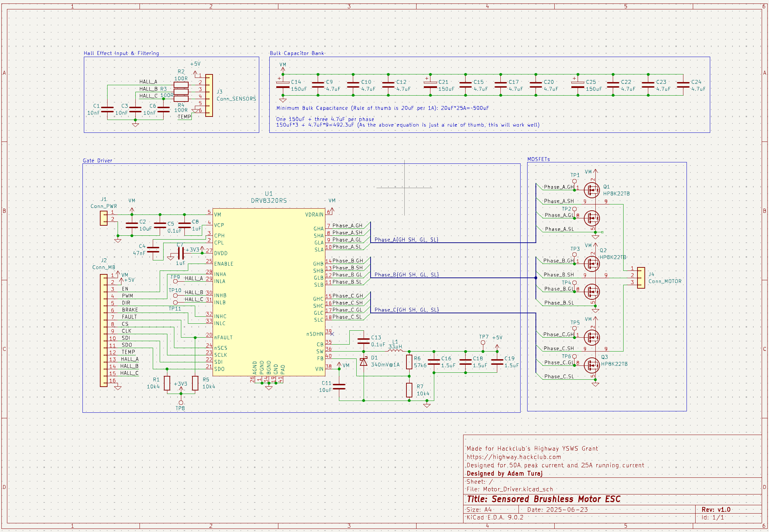
Task: Click the +3V3 power symbol near R1
Action: (x=181, y=389)
